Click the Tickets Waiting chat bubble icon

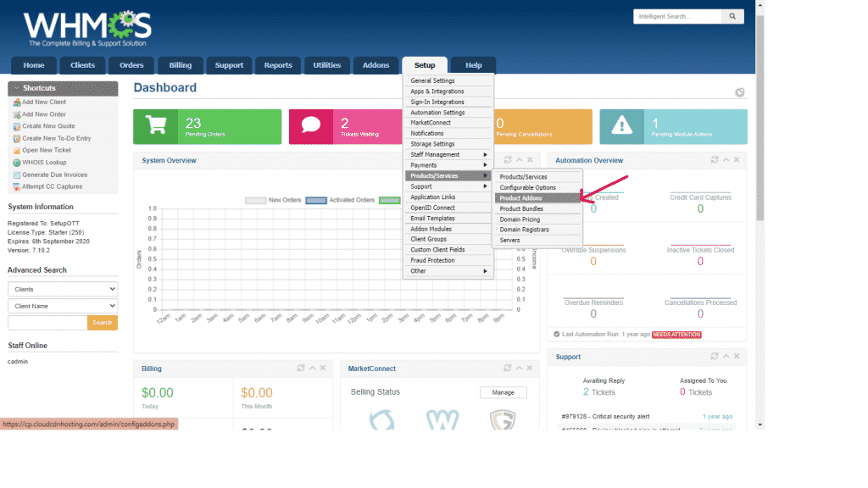pos(311,126)
